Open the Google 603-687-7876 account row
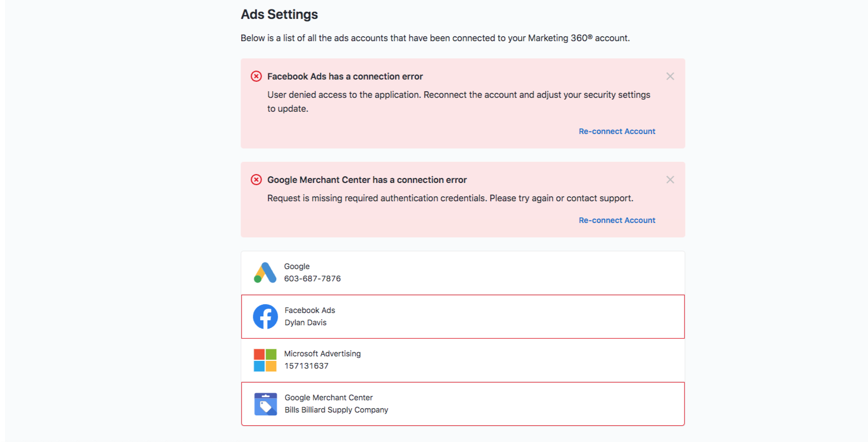 pos(463,273)
